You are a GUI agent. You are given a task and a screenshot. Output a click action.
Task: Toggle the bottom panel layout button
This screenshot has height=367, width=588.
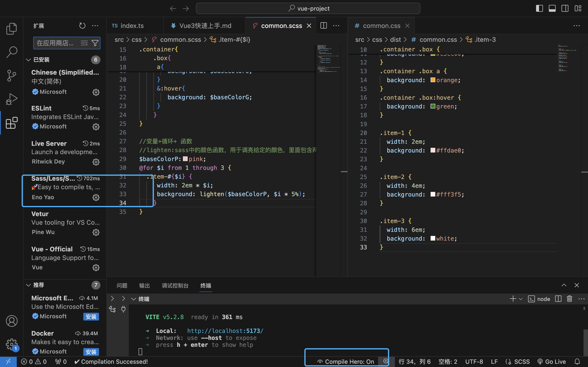point(552,9)
